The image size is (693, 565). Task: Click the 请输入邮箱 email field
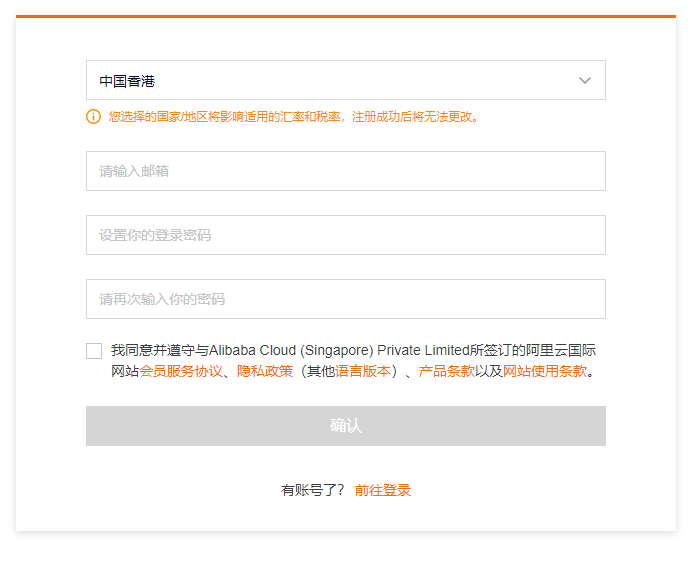click(x=345, y=171)
